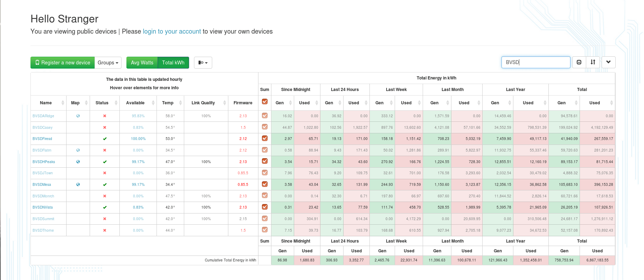Click firmware 2.15 for BVSDSummit
Viewport: 644px width, 280px height.
(243, 219)
